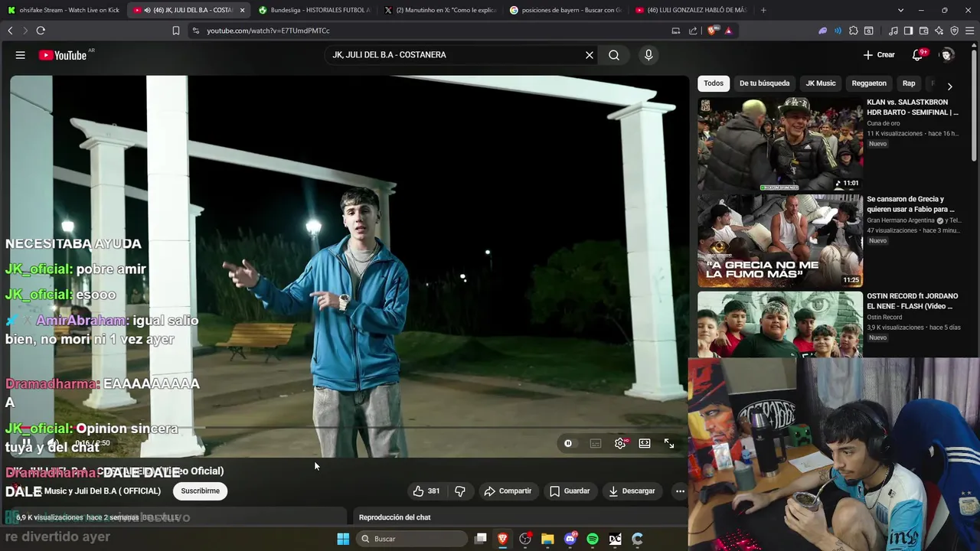Go back with the browser arrow
Screen dimensions: 980x551
(10, 31)
